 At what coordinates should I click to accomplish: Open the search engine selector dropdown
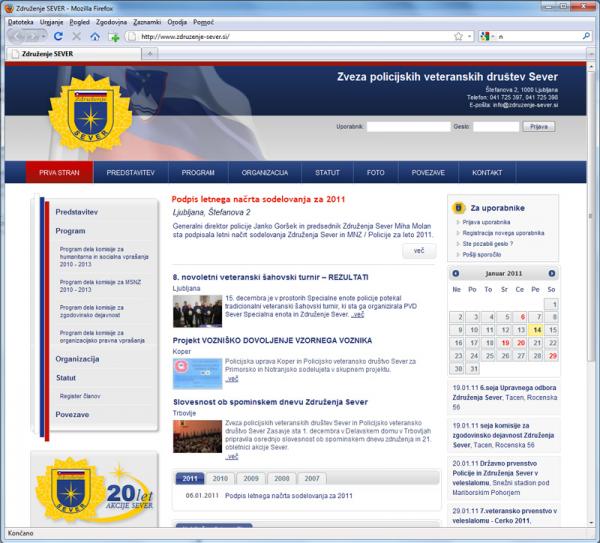[487, 36]
